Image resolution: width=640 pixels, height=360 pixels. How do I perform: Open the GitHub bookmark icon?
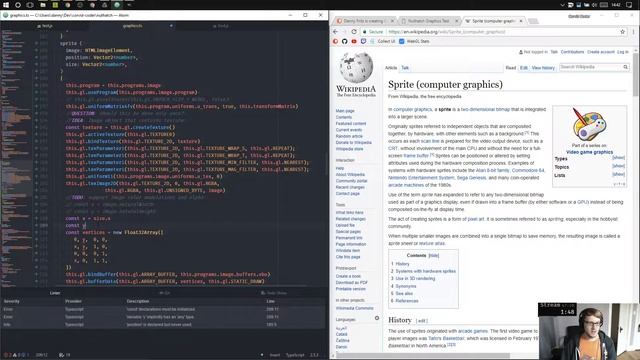pos(344,41)
